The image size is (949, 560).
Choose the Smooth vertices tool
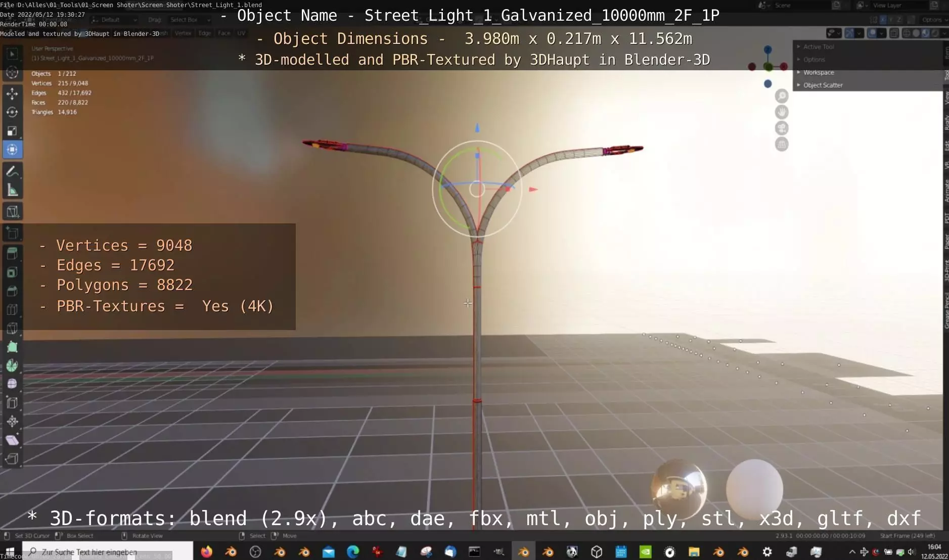click(12, 384)
